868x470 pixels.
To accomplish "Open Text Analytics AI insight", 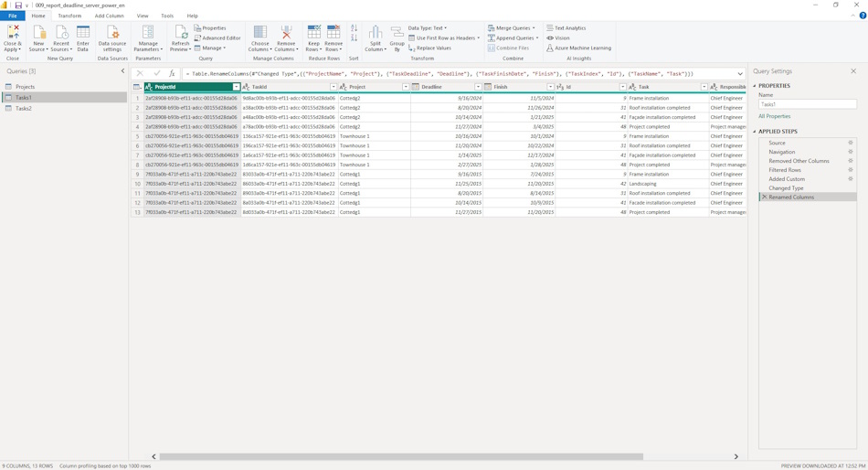I will (x=566, y=27).
